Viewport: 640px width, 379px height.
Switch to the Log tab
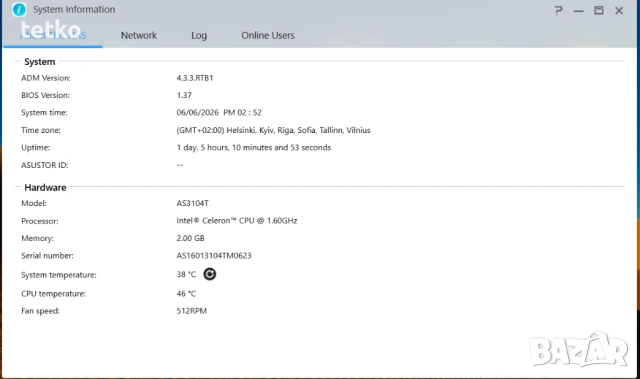tap(199, 35)
